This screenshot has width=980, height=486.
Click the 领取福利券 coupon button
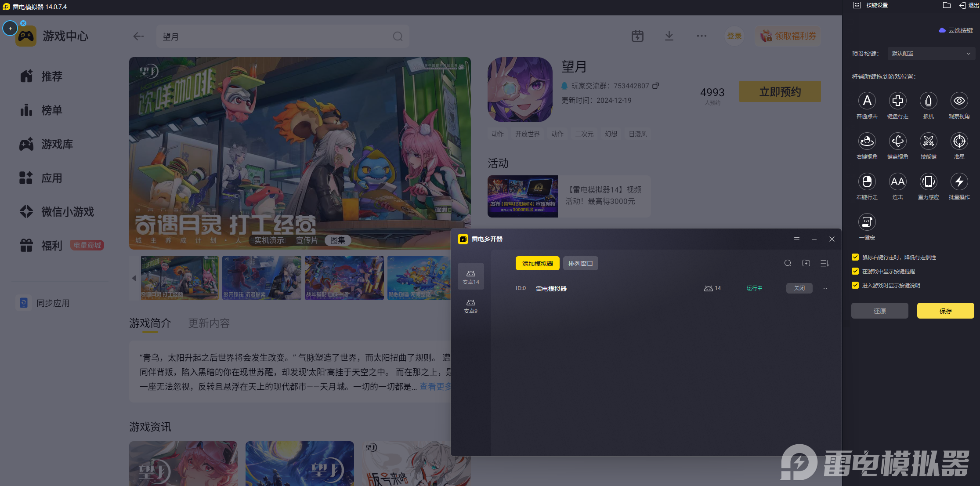coord(788,36)
